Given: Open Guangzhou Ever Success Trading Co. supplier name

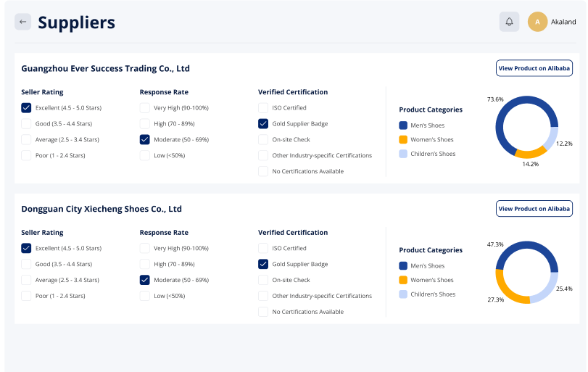Looking at the screenshot, I should [105, 69].
